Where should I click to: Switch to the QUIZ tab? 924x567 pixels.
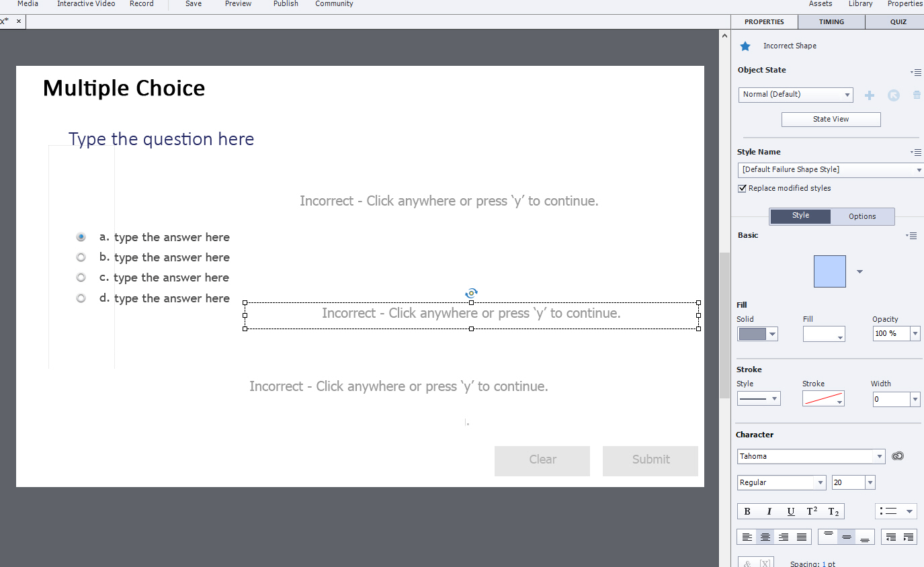[898, 21]
